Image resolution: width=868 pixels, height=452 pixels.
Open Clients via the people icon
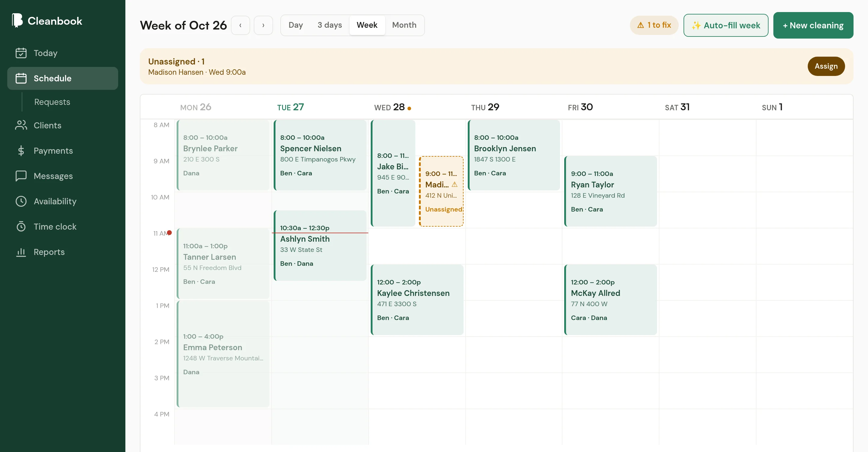pos(21,125)
